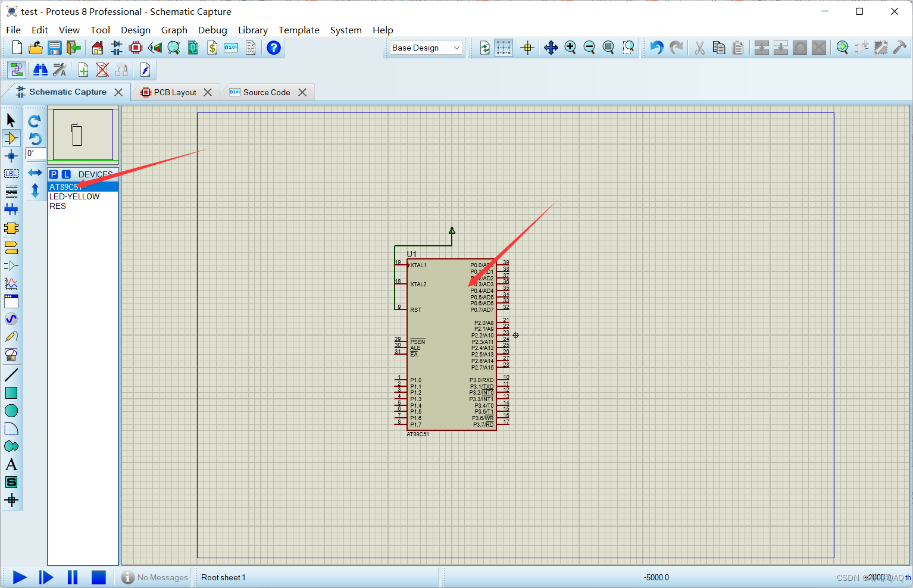Zoom out with magnifier minus icon

(589, 48)
